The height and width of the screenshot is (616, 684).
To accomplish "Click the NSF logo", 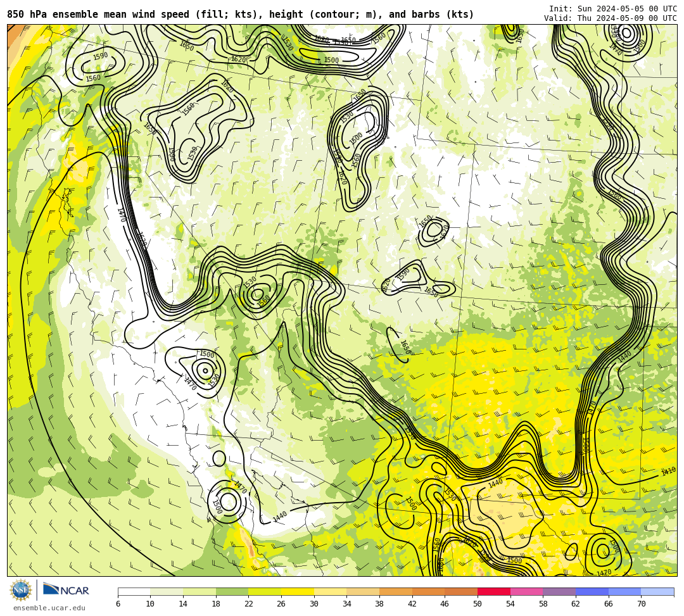I will [x=20, y=591].
